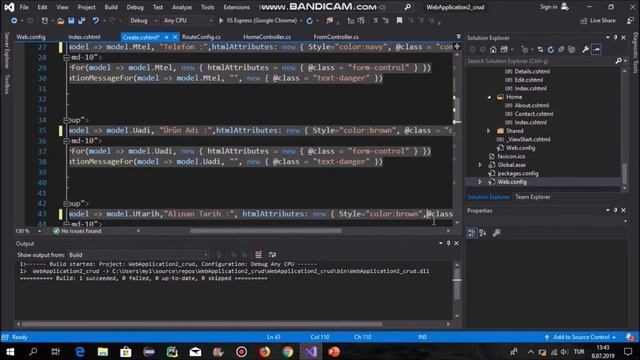Click the Search Solution Explorer field
The width and height of the screenshot is (640, 360).
540,61
